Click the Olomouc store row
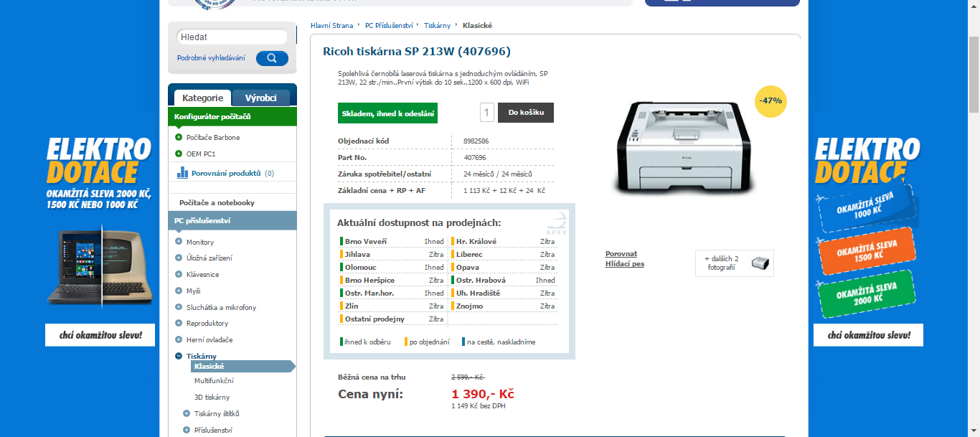This screenshot has height=437, width=980. pyautogui.click(x=392, y=267)
